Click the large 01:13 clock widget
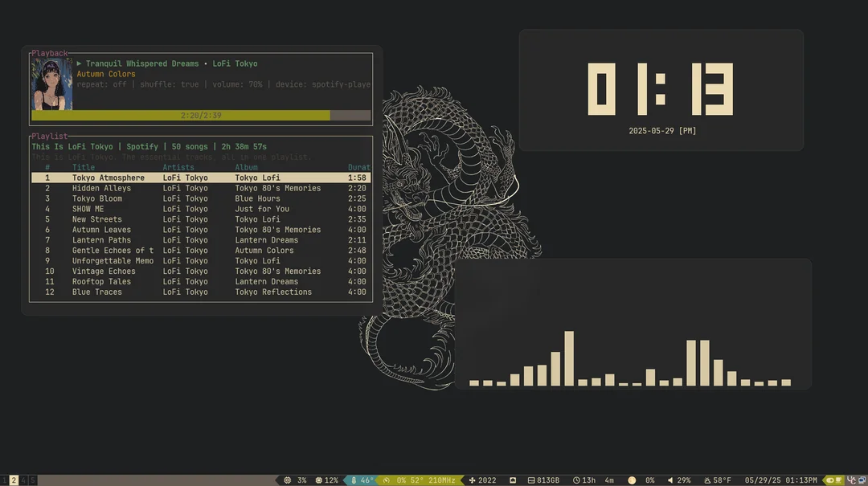868x486 pixels. coord(661,88)
